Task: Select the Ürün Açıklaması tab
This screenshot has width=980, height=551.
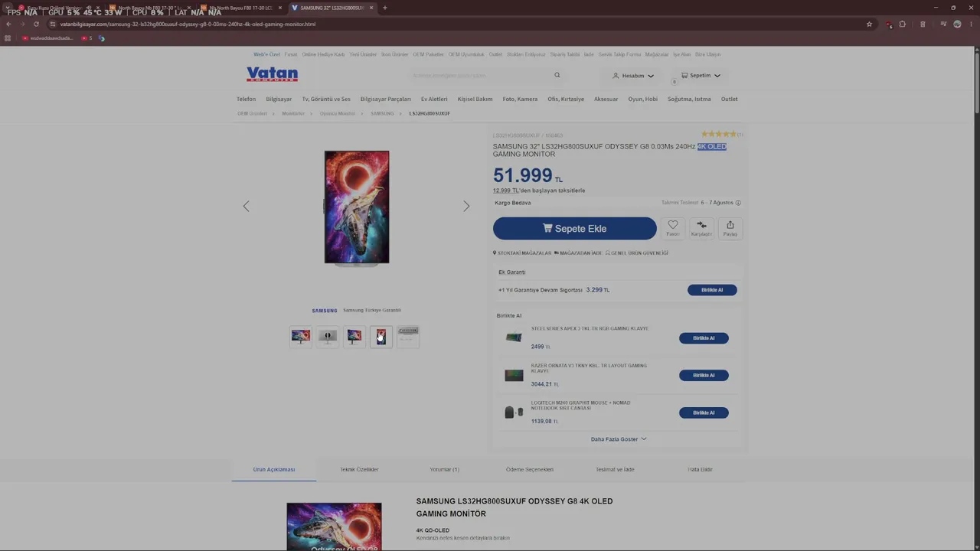Action: click(x=274, y=469)
